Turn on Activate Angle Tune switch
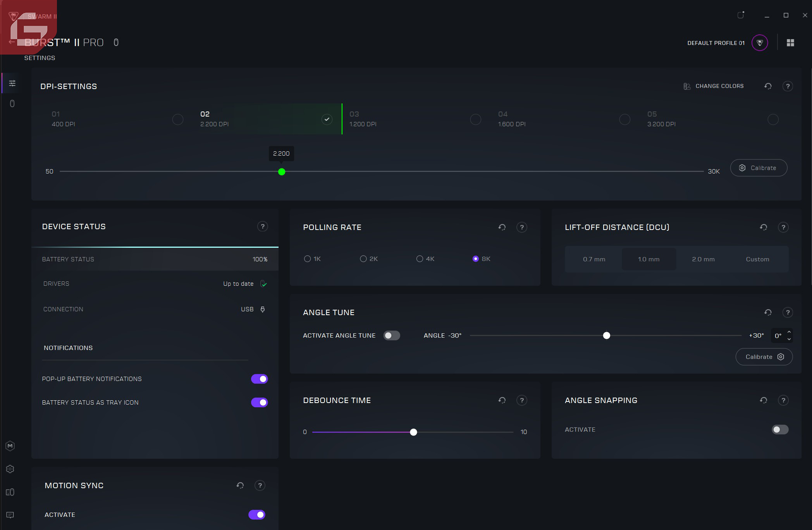 point(391,336)
